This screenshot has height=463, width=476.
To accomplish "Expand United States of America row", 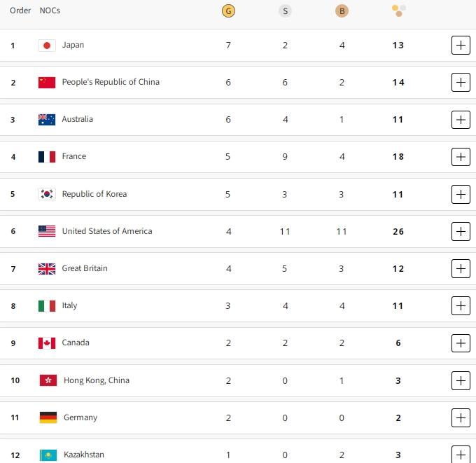I will 461,231.
